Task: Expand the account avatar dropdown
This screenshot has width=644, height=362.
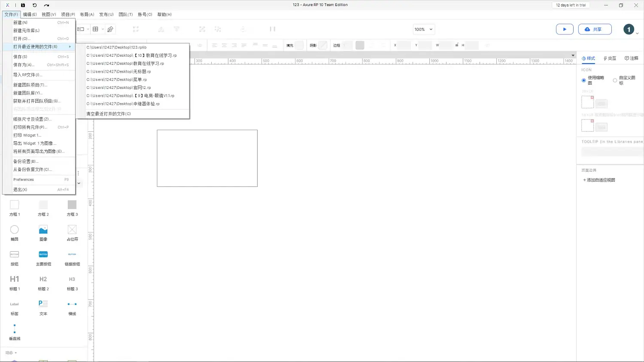Action: [x=637, y=33]
